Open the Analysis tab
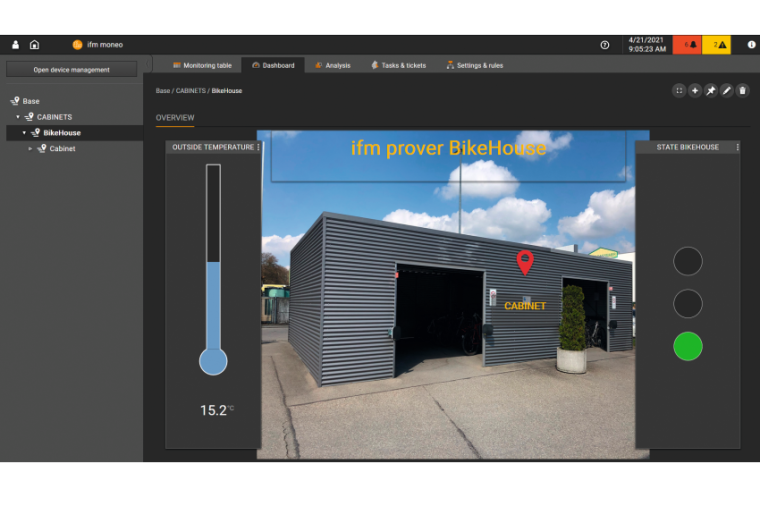 [333, 65]
